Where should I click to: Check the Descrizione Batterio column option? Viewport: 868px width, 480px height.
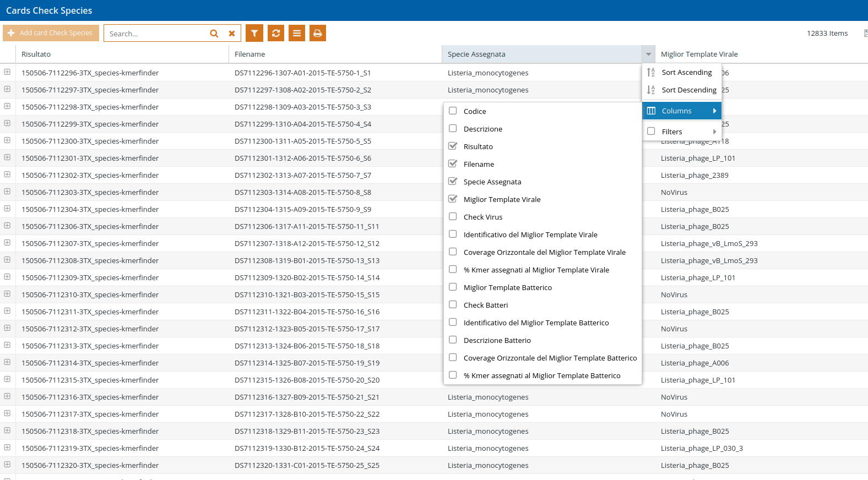[x=453, y=340]
